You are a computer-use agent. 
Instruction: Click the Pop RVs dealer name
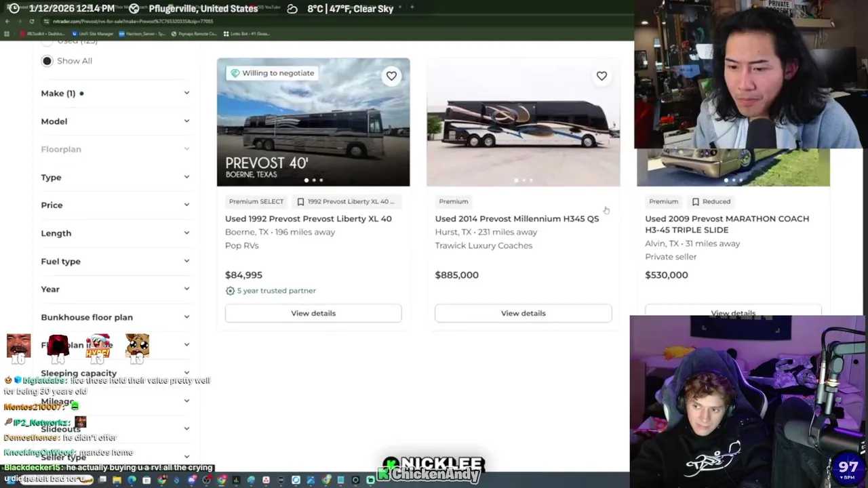point(241,245)
